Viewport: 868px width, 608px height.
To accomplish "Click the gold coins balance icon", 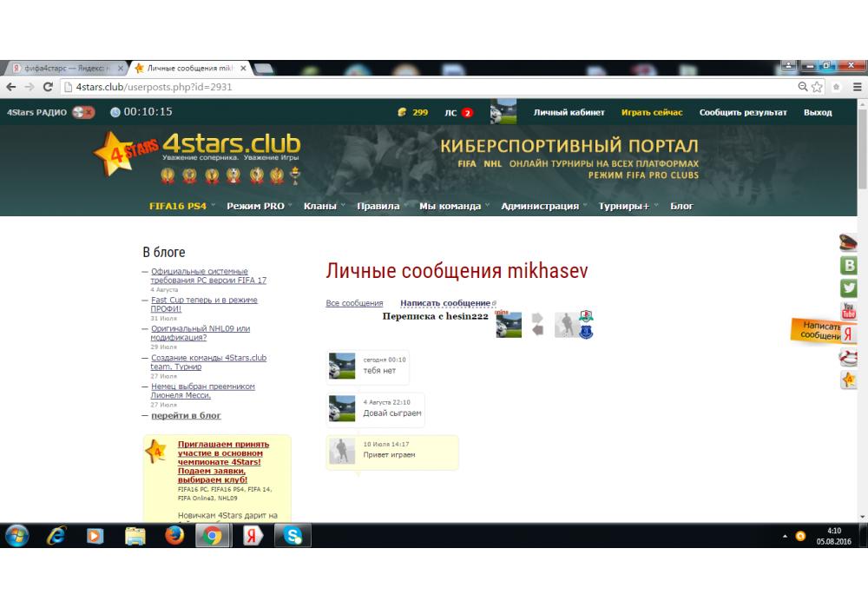I will coord(401,112).
